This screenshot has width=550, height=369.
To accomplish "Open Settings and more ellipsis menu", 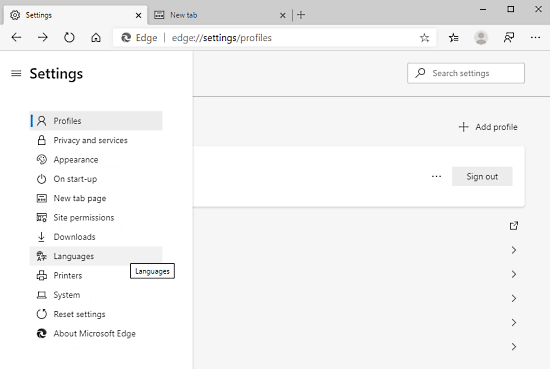I will click(535, 38).
